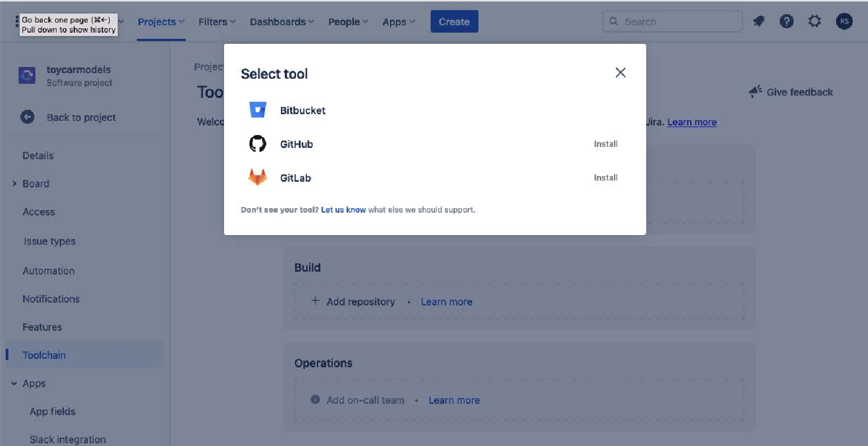Open the help question mark icon
868x446 pixels.
pos(786,21)
